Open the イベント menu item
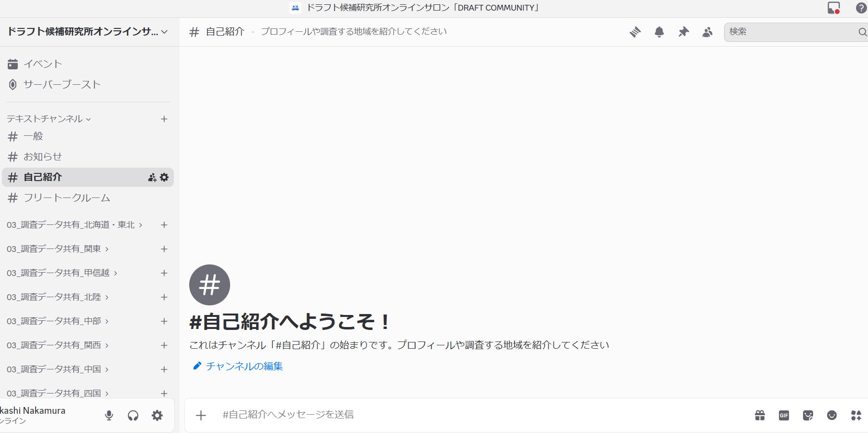The height and width of the screenshot is (433, 868). [42, 64]
